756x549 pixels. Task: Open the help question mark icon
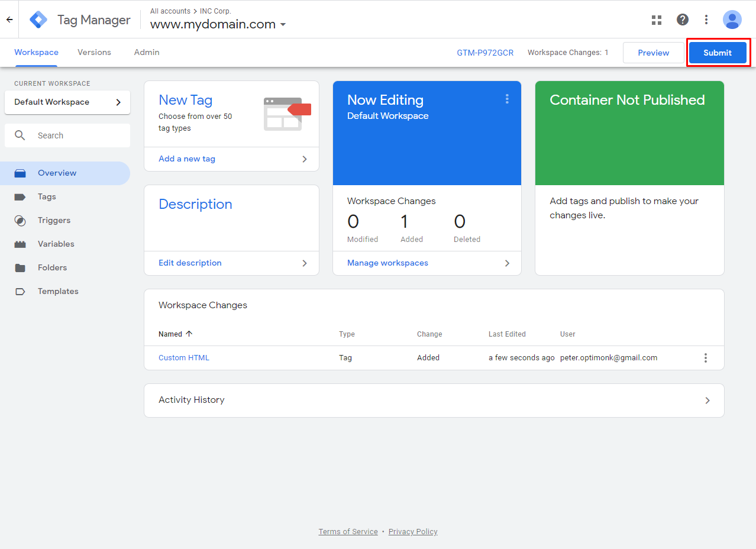click(x=683, y=20)
